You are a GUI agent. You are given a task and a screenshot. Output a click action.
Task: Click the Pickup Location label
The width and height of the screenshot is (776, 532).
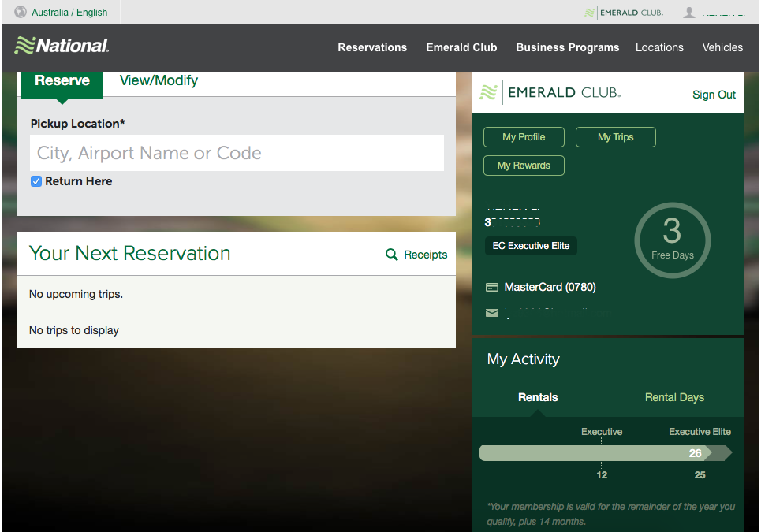[78, 124]
